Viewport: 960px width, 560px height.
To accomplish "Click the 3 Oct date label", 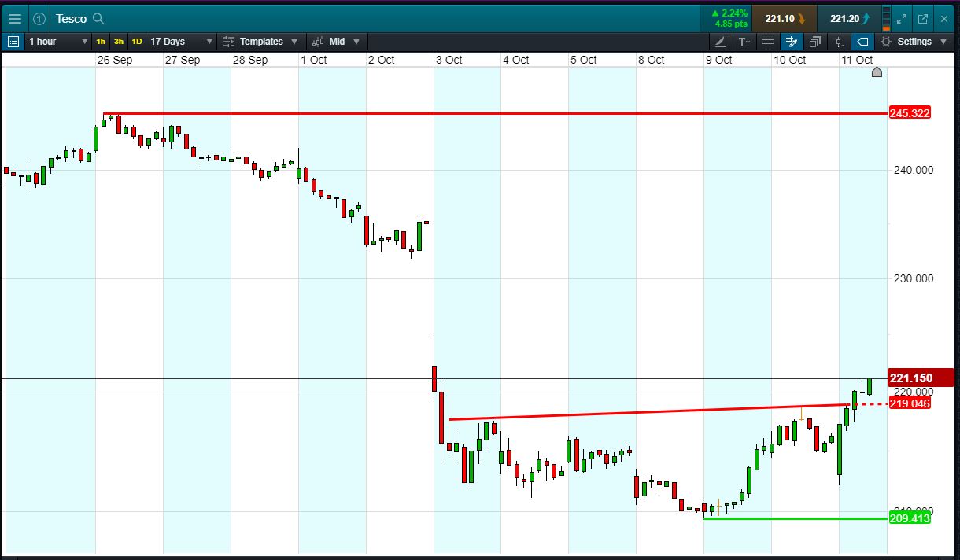I will (449, 60).
